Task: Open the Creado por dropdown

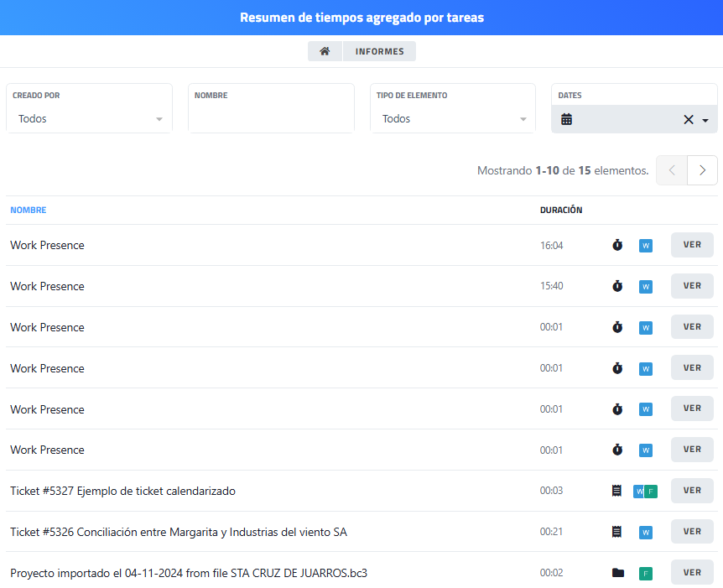Action: pyautogui.click(x=89, y=119)
